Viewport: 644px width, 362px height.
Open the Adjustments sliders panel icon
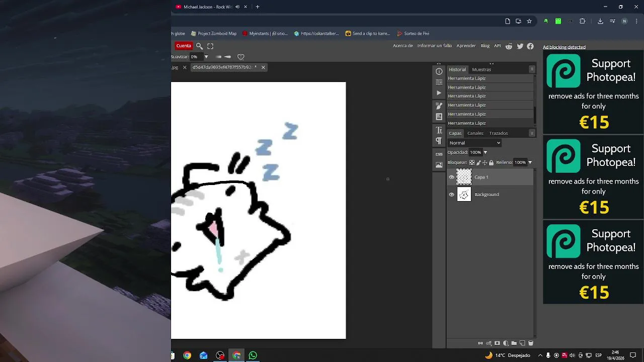click(439, 82)
